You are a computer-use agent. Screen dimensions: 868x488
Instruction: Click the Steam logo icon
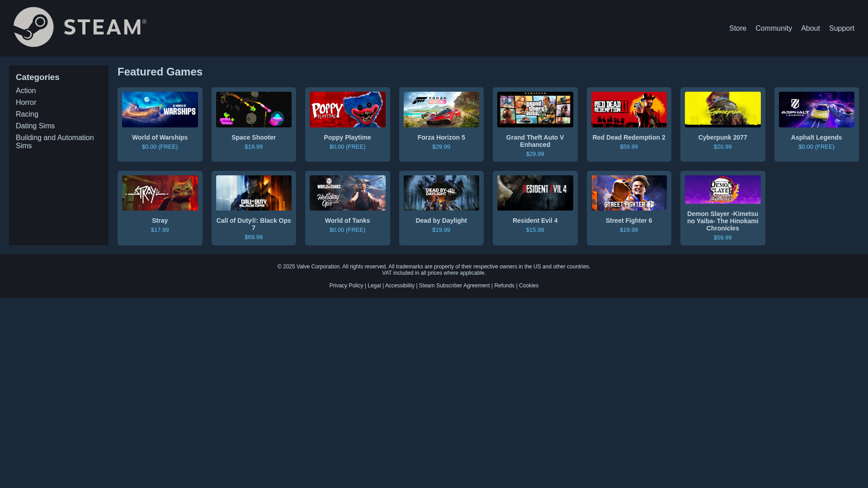click(x=80, y=27)
